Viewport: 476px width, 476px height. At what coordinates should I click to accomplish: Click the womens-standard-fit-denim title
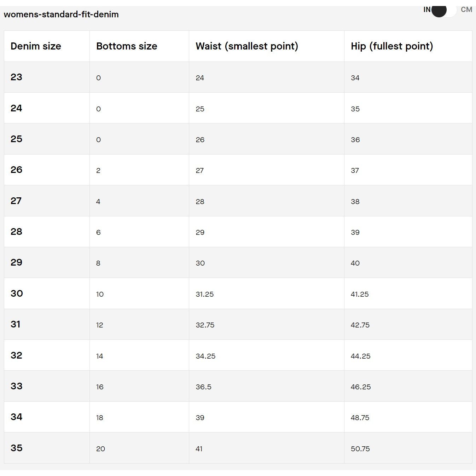pos(61,14)
